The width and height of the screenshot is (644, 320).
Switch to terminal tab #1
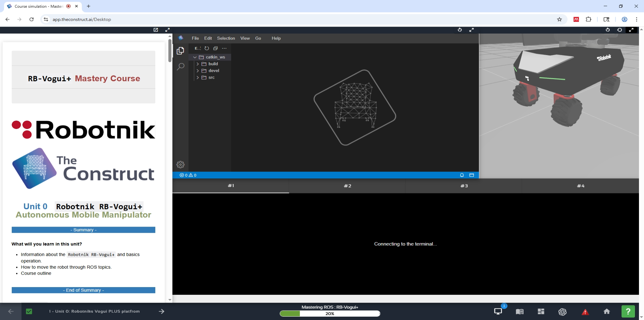click(x=231, y=186)
